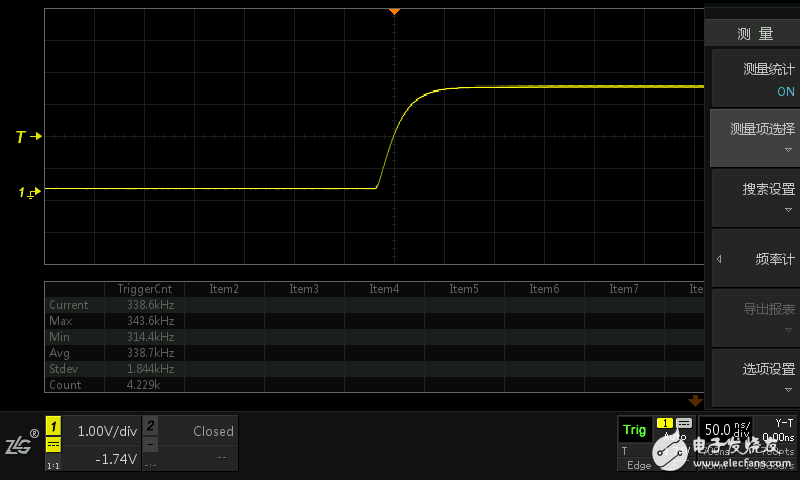Select the yellow channel 1 badge
The height and width of the screenshot is (480, 800).
click(x=54, y=424)
